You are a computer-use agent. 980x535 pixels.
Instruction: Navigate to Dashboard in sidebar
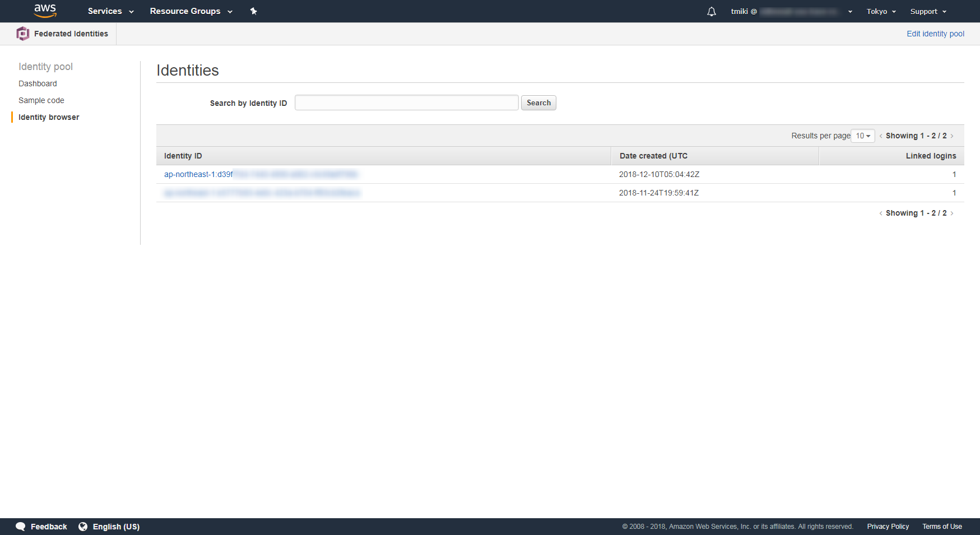coord(38,83)
